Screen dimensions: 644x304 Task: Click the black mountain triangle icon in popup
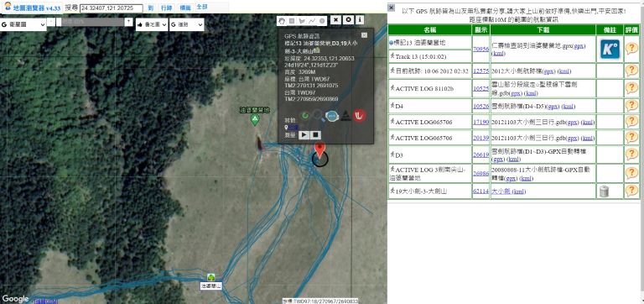pos(345,117)
